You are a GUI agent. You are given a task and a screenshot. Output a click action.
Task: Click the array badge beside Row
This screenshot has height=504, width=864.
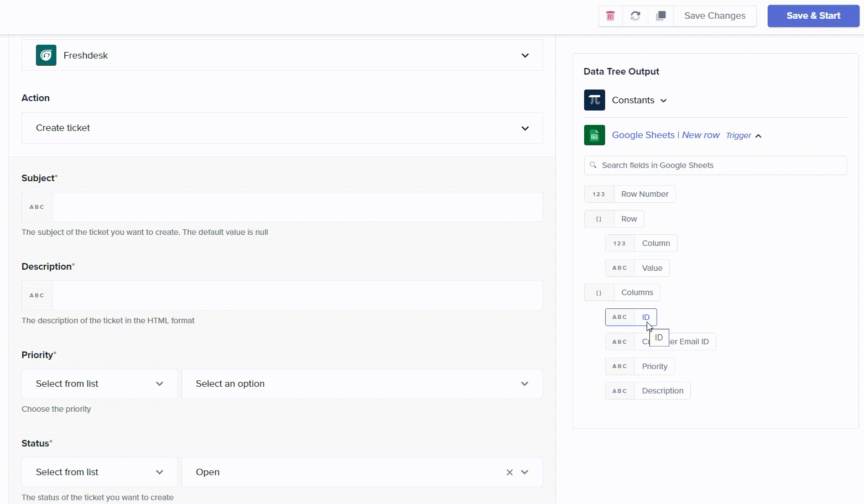coord(599,219)
